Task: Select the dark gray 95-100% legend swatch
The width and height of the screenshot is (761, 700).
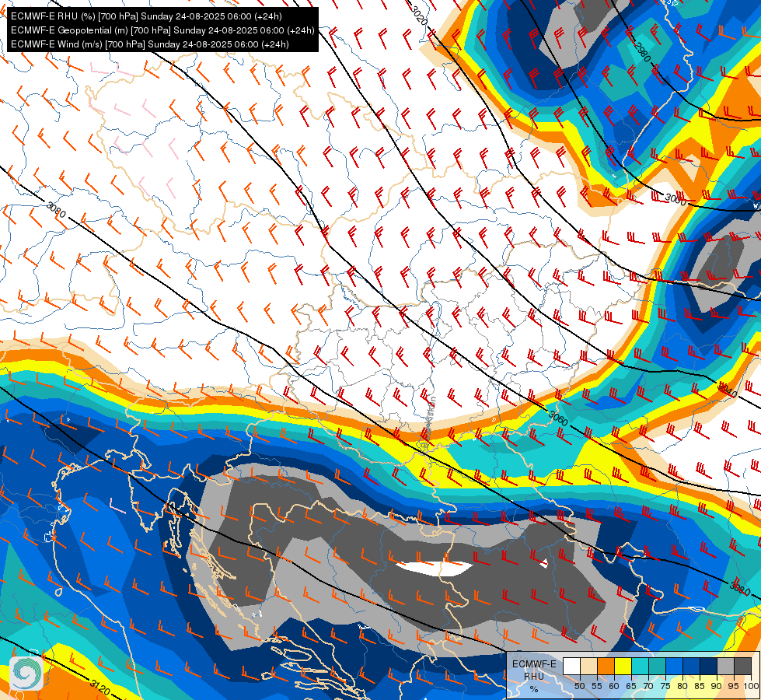Action: click(x=743, y=666)
